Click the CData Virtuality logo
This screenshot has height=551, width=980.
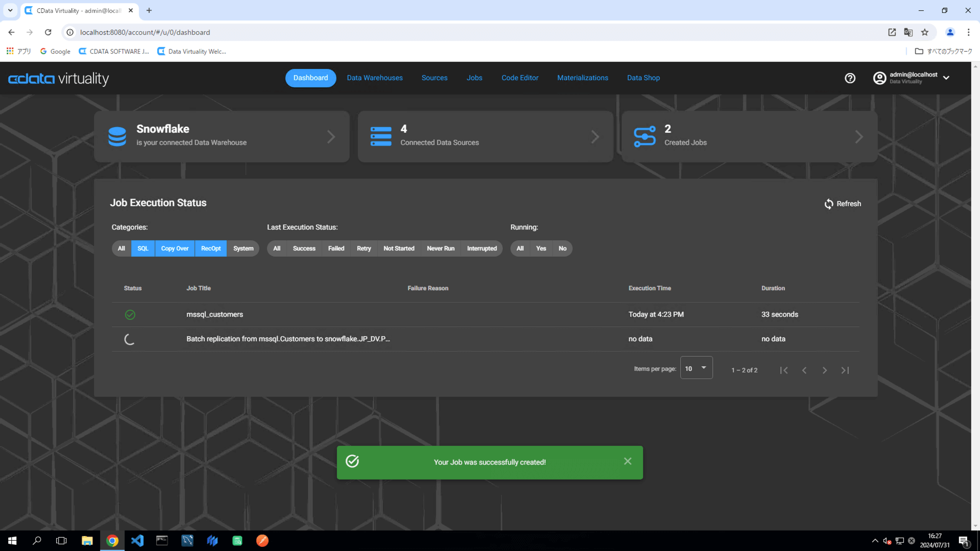[58, 79]
